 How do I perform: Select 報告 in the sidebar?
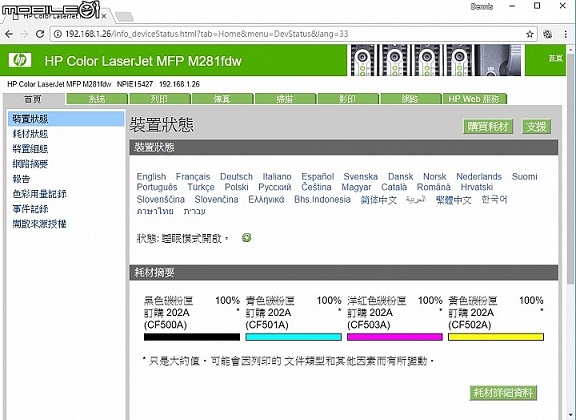point(21,179)
